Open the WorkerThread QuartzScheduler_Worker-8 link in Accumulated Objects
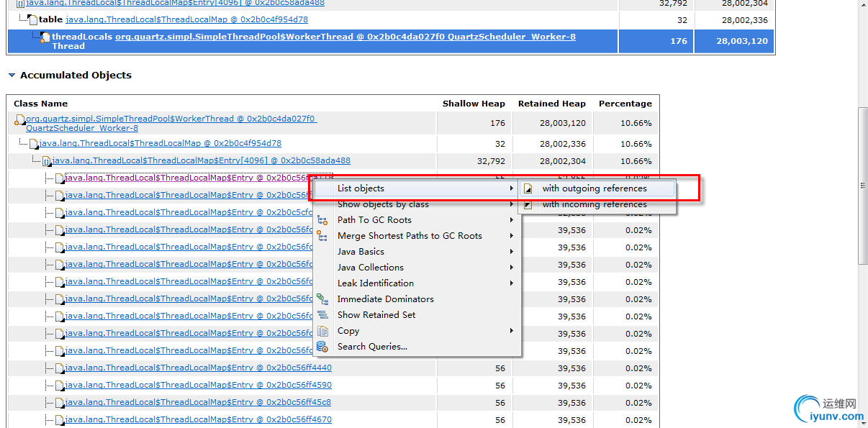This screenshot has width=868, height=428. click(x=171, y=124)
